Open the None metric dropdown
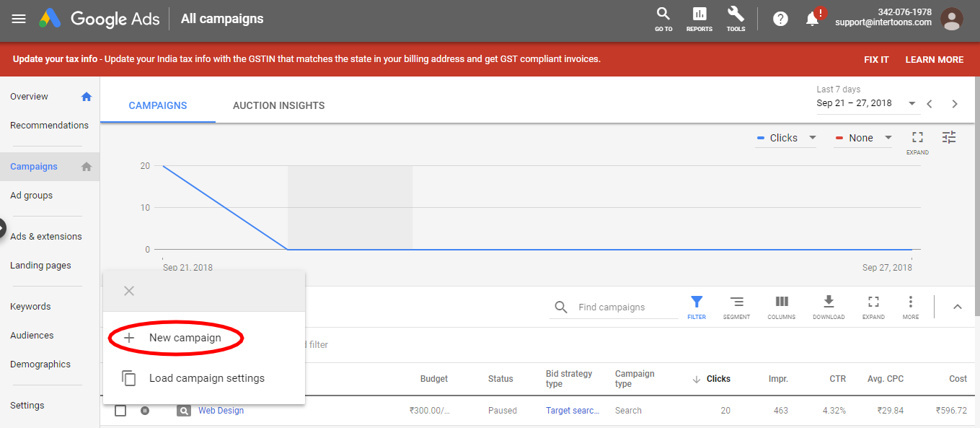This screenshot has width=980, height=428. click(x=863, y=138)
